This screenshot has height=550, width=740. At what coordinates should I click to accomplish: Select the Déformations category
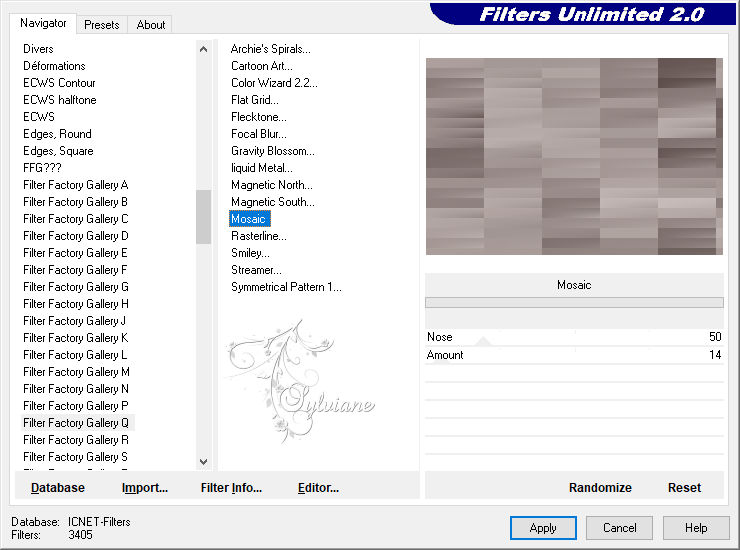[54, 66]
